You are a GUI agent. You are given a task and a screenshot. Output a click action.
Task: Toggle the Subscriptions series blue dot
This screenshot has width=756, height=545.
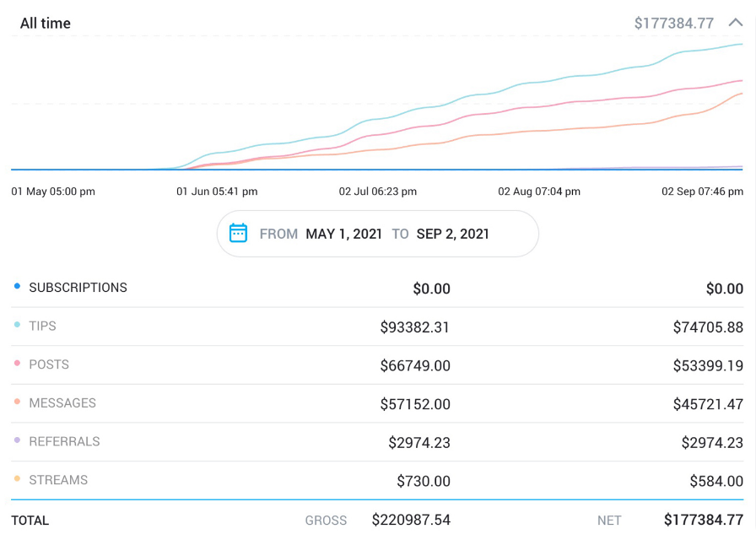[x=17, y=287]
